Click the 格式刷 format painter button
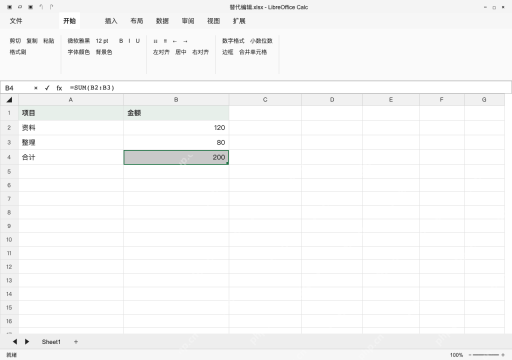 [x=18, y=52]
